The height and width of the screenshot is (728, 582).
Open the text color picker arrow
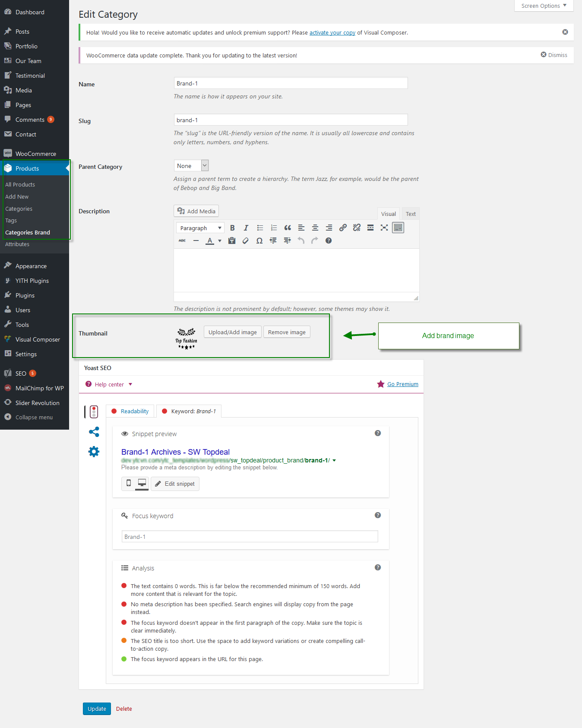pos(220,241)
